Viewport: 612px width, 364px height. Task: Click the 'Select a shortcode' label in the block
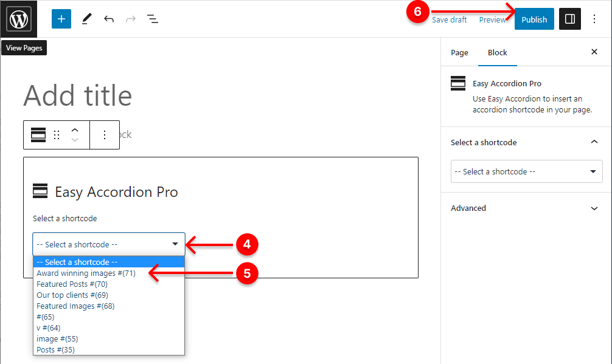[x=65, y=218]
